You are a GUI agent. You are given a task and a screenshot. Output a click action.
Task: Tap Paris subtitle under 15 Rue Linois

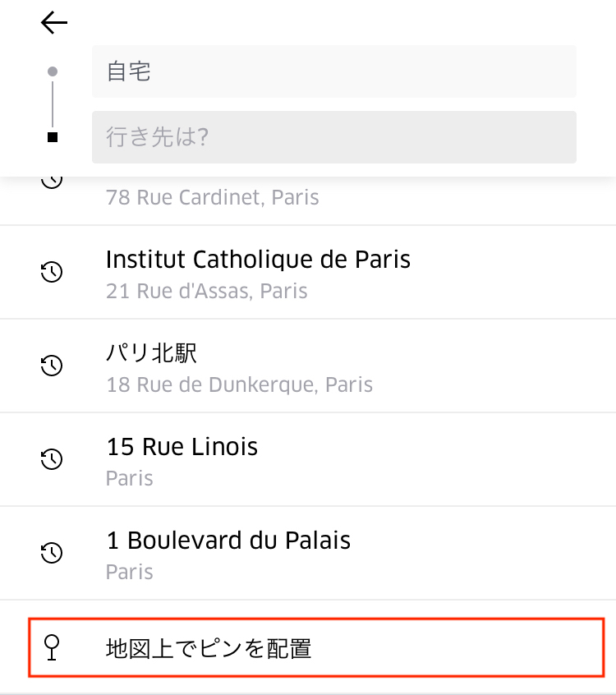tap(130, 478)
